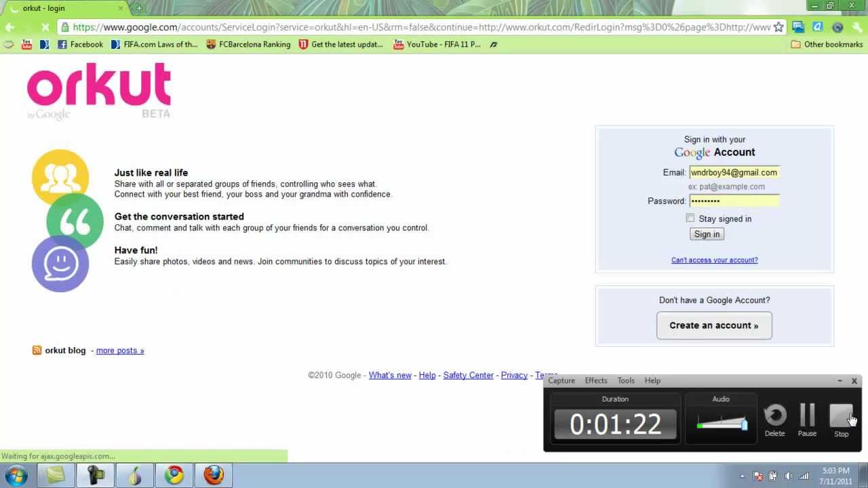Minimize the recorder toolbar window

pyautogui.click(x=840, y=381)
